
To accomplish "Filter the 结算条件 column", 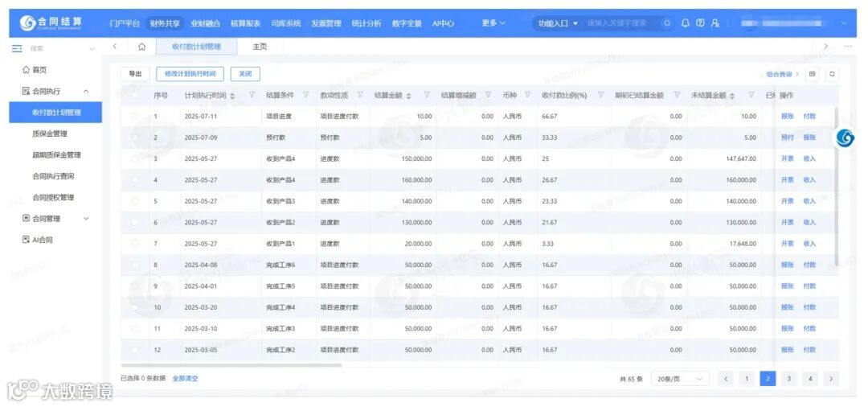I will coord(305,95).
